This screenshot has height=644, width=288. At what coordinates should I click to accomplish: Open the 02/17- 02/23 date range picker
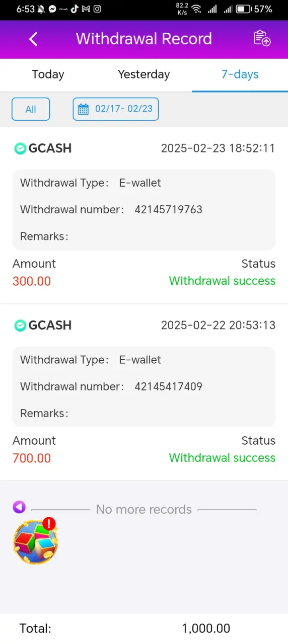pos(116,109)
